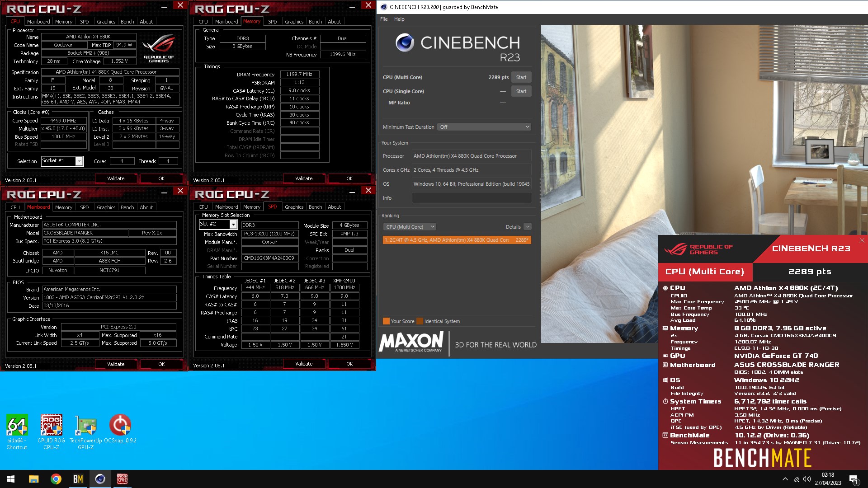Start the CPU Single Core test
The width and height of the screenshot is (868, 488).
point(521,91)
